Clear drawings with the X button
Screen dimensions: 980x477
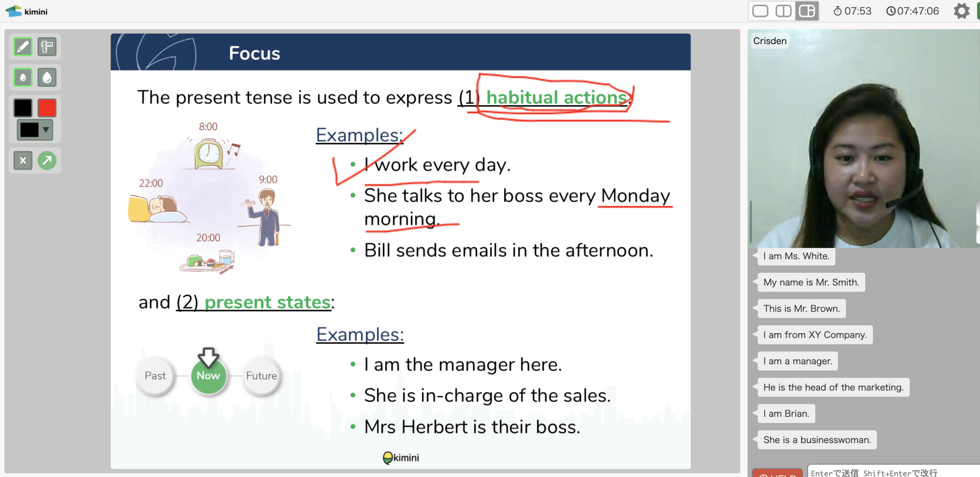click(23, 160)
